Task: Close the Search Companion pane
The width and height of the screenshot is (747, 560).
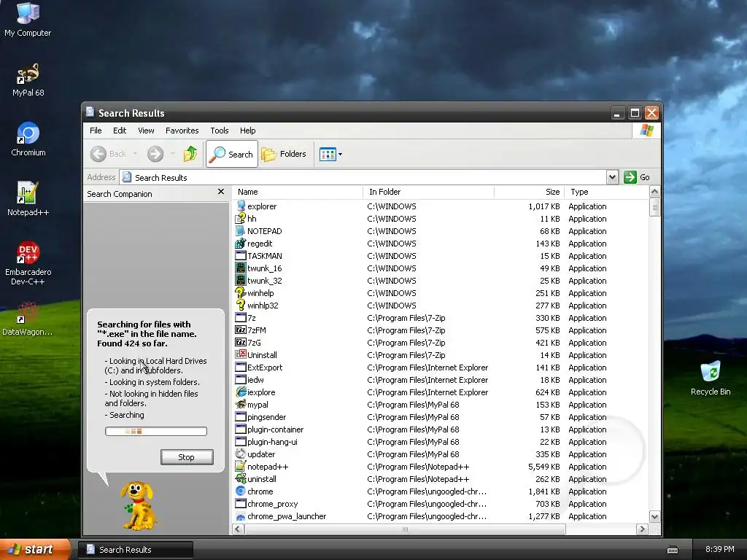Action: tap(220, 192)
